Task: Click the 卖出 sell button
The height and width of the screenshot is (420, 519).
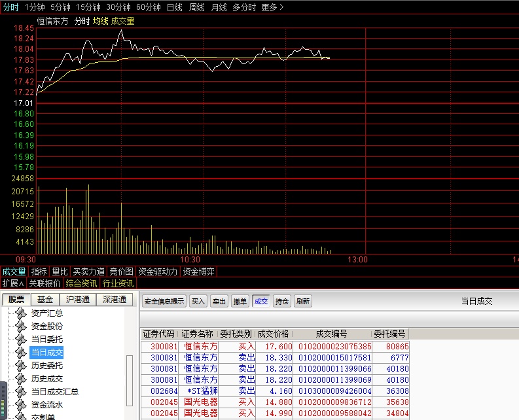Action: point(219,301)
